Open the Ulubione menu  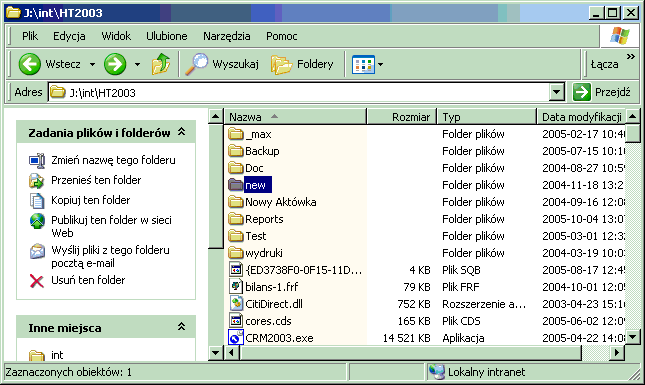pos(167,36)
